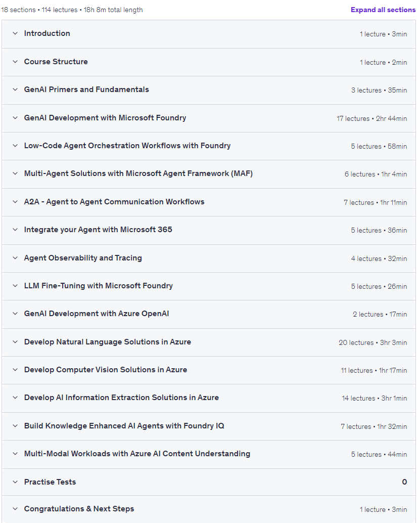Expand Agent Observability and Tracing chevron
Image resolution: width=420 pixels, height=523 pixels.
coord(15,258)
